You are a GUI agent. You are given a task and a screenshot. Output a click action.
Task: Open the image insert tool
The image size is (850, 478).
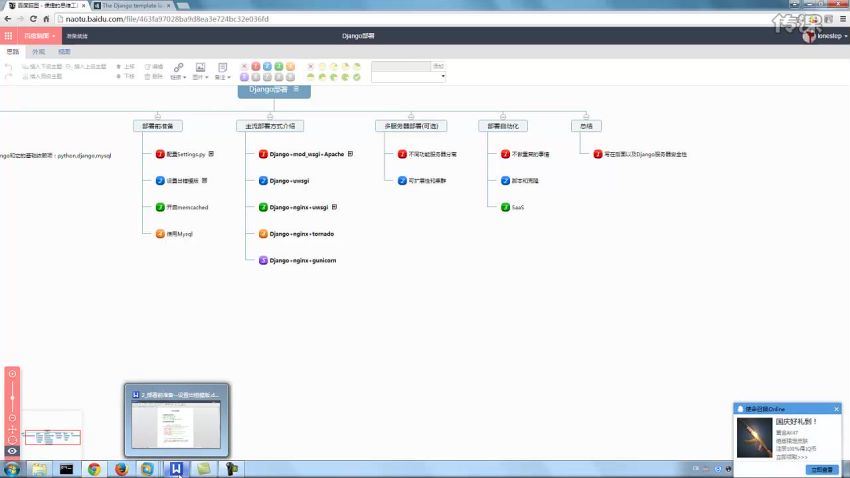pyautogui.click(x=200, y=71)
